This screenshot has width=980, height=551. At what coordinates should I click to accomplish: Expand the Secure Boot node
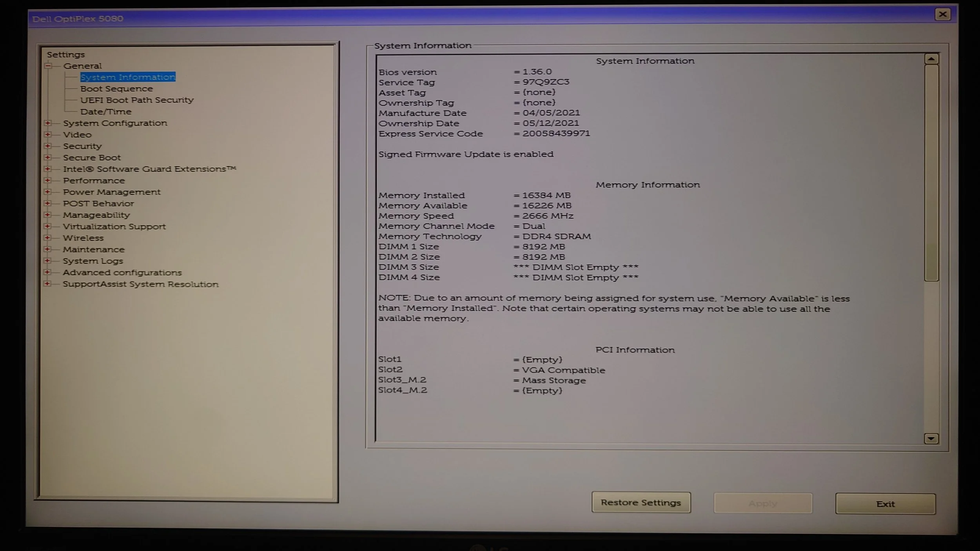(48, 158)
